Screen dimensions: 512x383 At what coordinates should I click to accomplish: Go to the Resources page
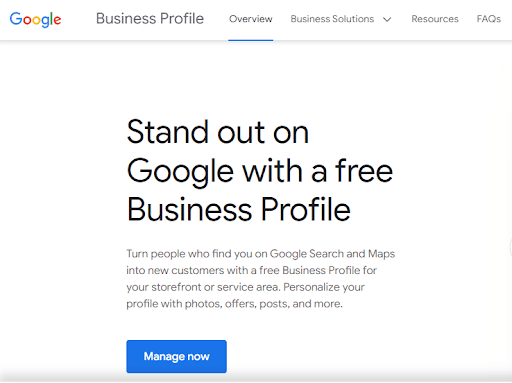point(435,19)
